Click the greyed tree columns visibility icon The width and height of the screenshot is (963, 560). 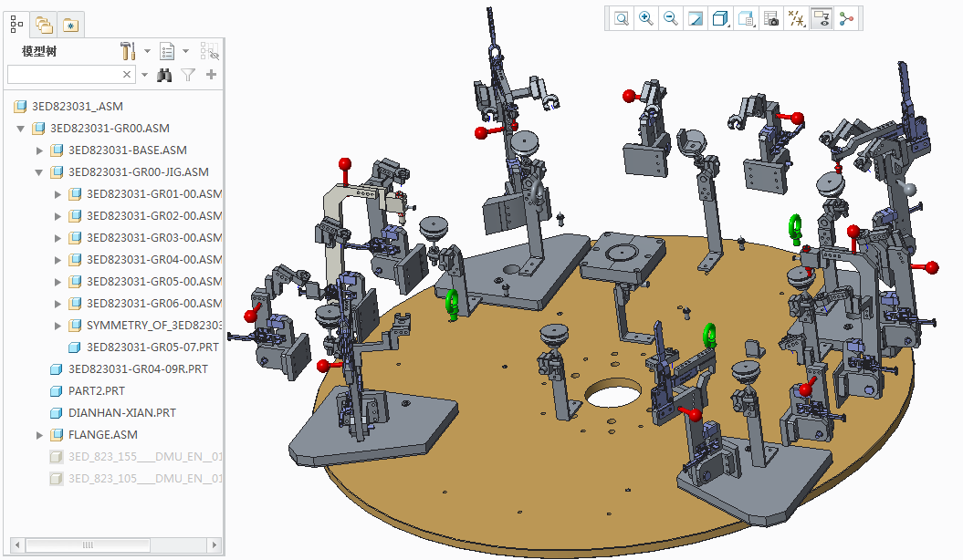(x=209, y=51)
